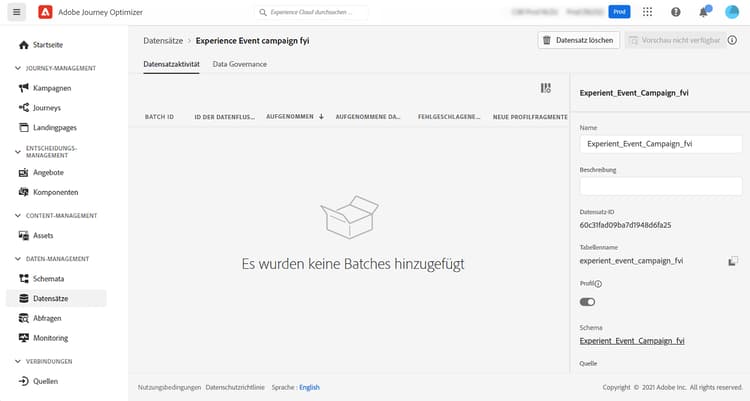Click the Journeys icon in the sidebar
Viewport: 750px width, 401px height.
23,108
